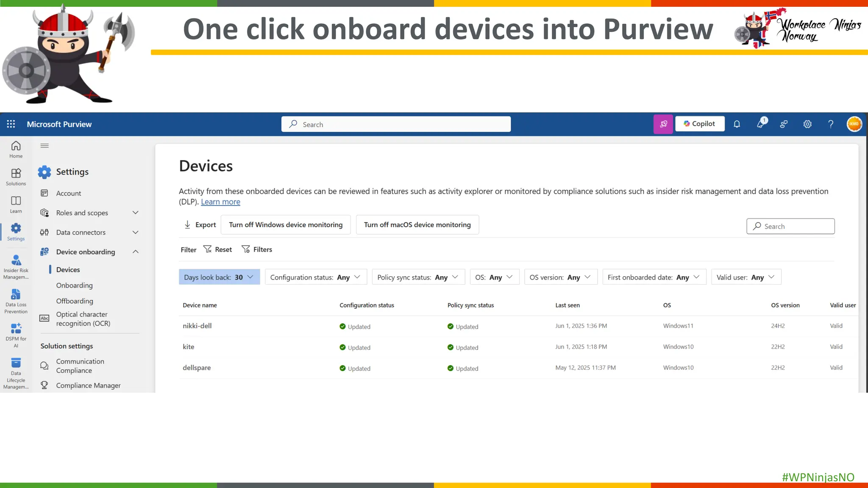Open Configuration status filter dropdown
Screen dimensions: 868x488
[316, 277]
